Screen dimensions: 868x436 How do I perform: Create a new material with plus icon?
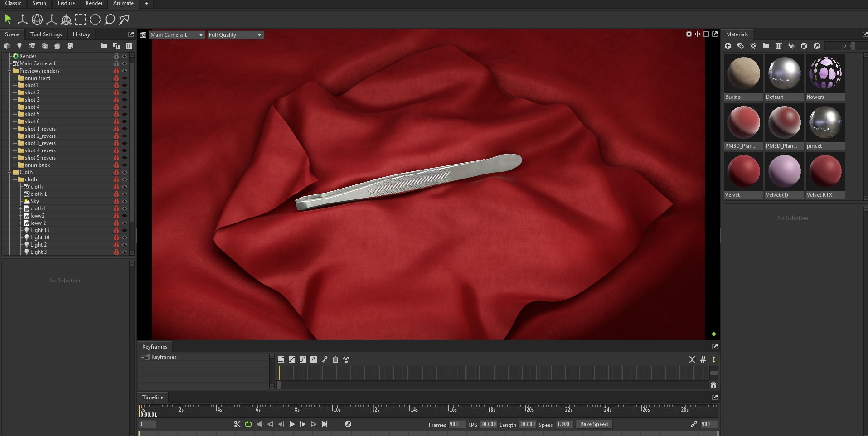pyautogui.click(x=728, y=46)
